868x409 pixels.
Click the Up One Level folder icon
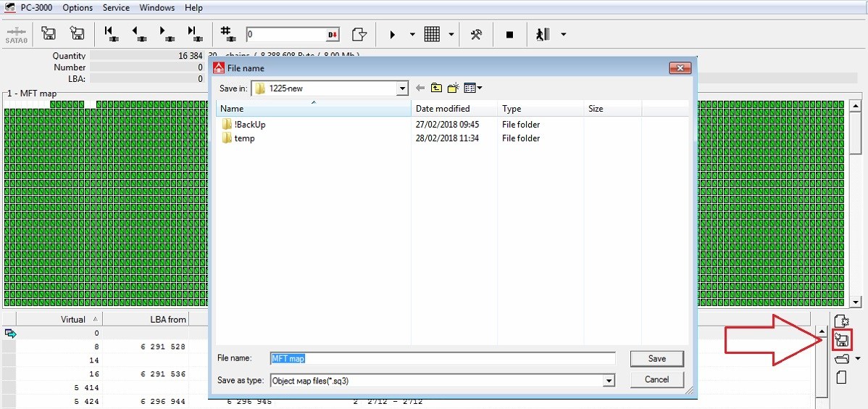[x=436, y=88]
